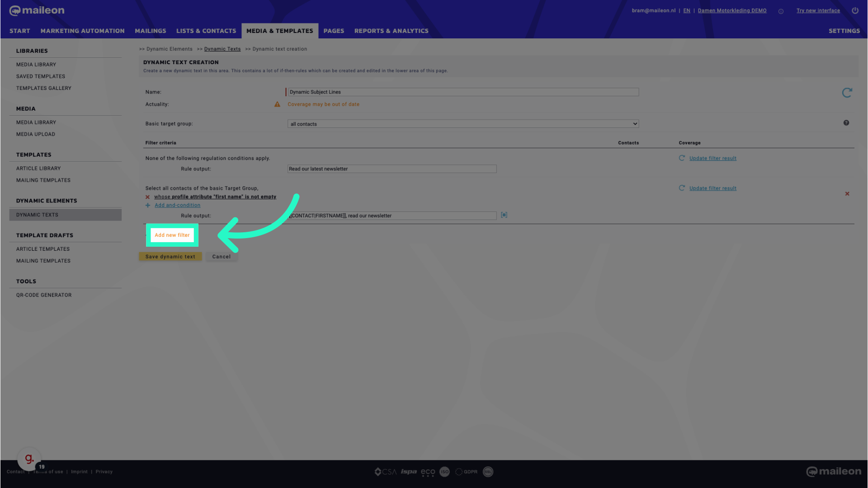Click the Maileon logo in footer
Image resolution: width=868 pixels, height=488 pixels.
pos(834,472)
